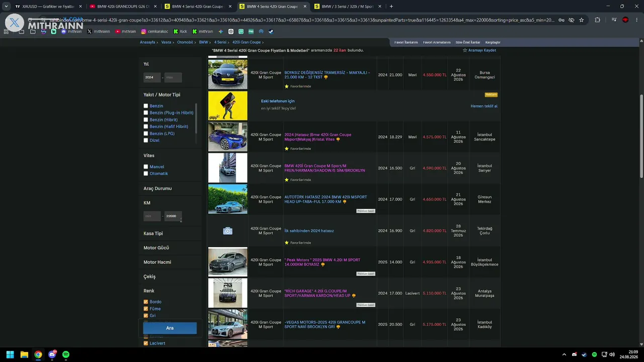The height and width of the screenshot is (362, 644).
Task: Check the Benzin (Hibrit) checkbox
Action: (146, 120)
